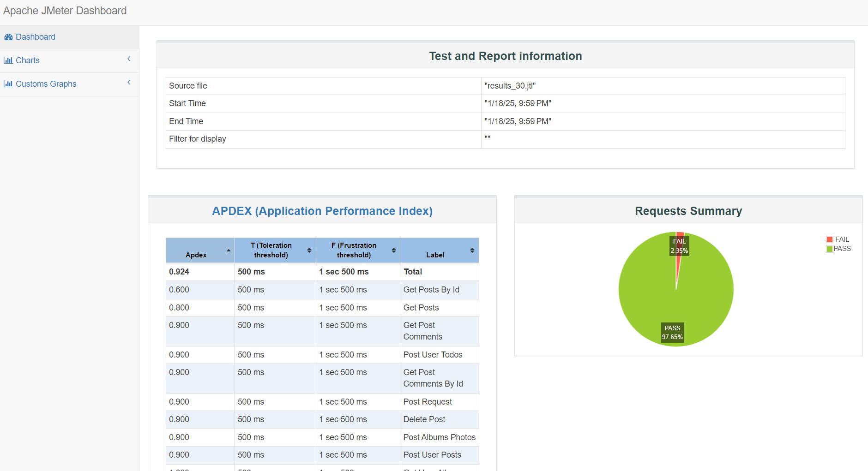Click the sort icon on Label column
The height and width of the screenshot is (471, 868).
(472, 250)
